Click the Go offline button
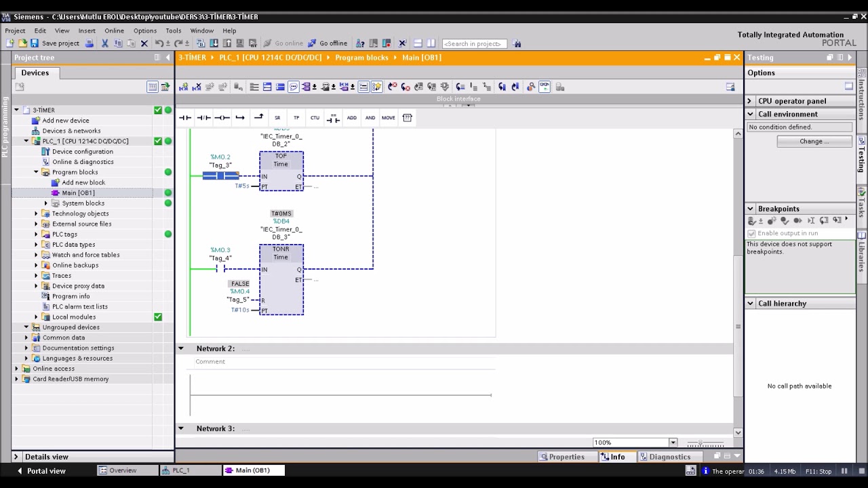 328,43
